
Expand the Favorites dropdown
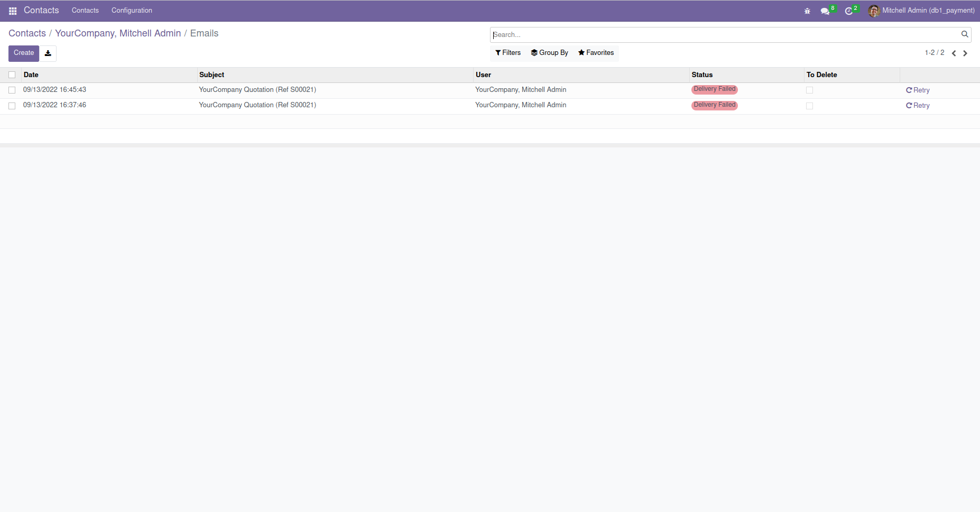click(596, 53)
